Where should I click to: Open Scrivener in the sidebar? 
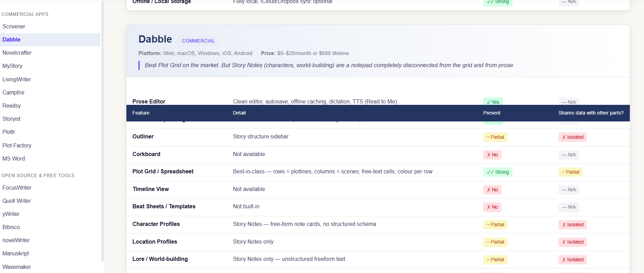click(x=14, y=27)
